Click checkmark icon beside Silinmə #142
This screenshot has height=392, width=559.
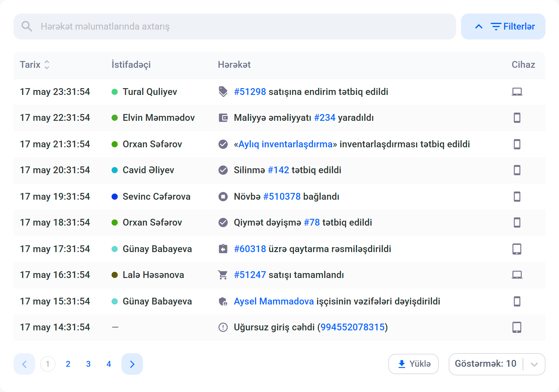tap(223, 170)
